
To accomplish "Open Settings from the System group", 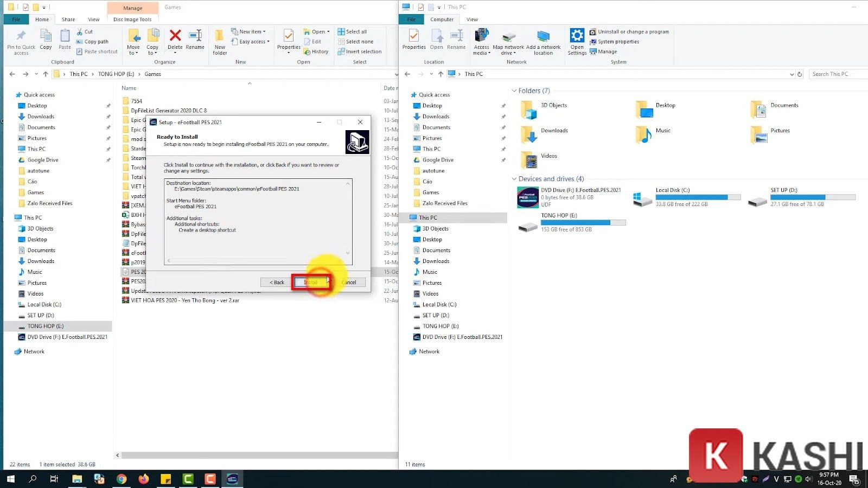I will (x=576, y=40).
